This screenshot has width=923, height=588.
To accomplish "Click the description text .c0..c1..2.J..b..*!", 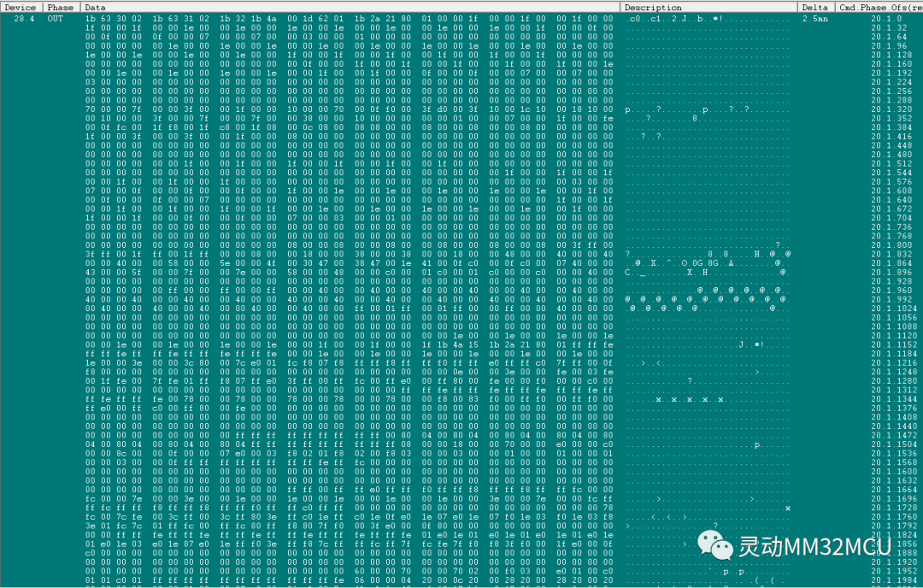I will click(675, 18).
